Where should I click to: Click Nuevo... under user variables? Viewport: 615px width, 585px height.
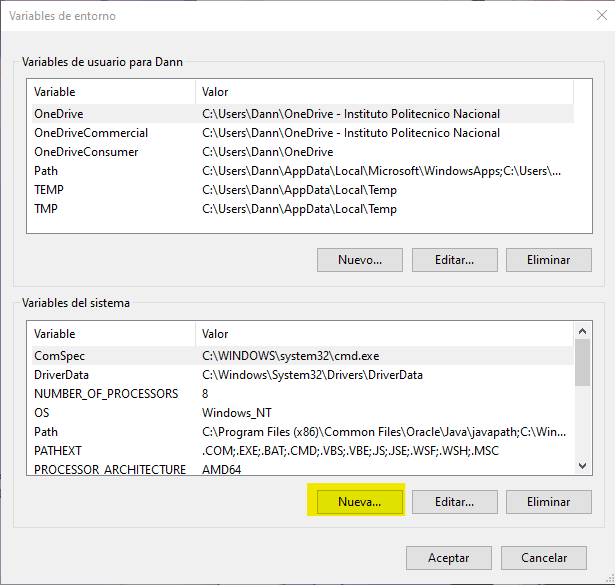[360, 260]
